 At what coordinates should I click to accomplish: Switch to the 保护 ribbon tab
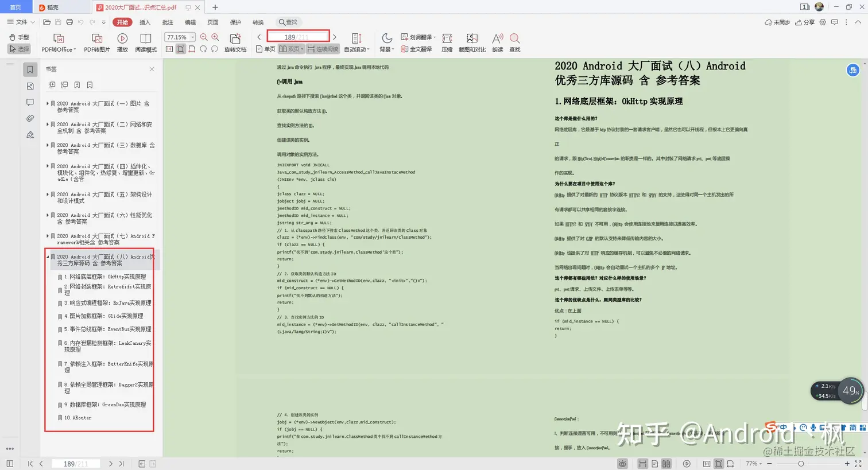pos(235,22)
